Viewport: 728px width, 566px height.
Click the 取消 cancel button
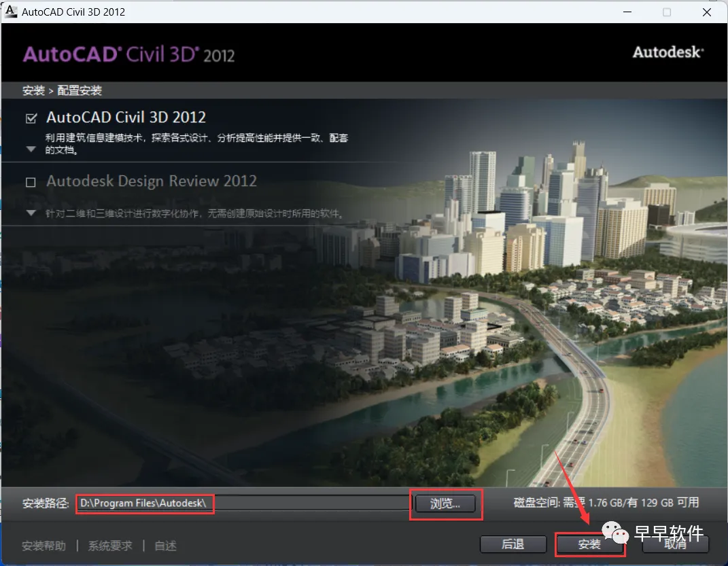click(676, 544)
